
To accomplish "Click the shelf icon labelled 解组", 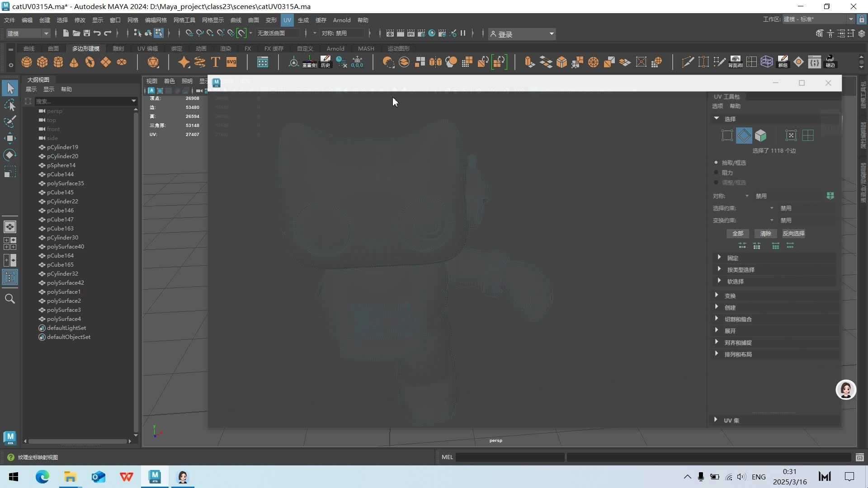I will tap(783, 62).
